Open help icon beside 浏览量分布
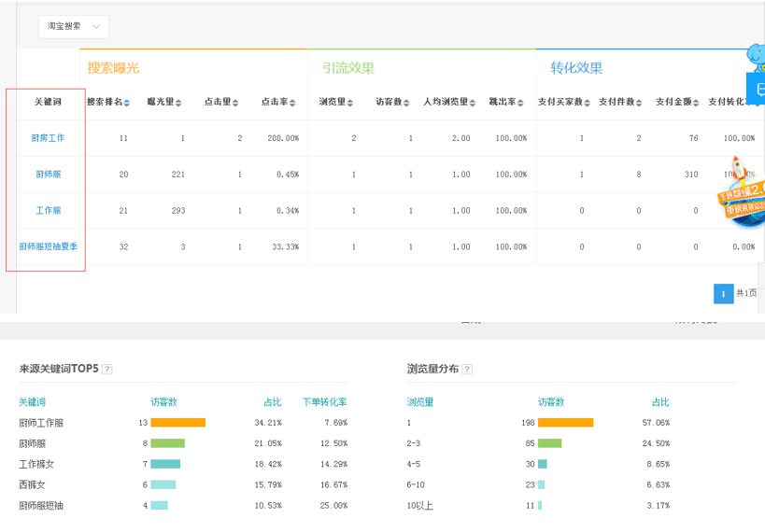This screenshot has height=532, width=765. [x=467, y=369]
